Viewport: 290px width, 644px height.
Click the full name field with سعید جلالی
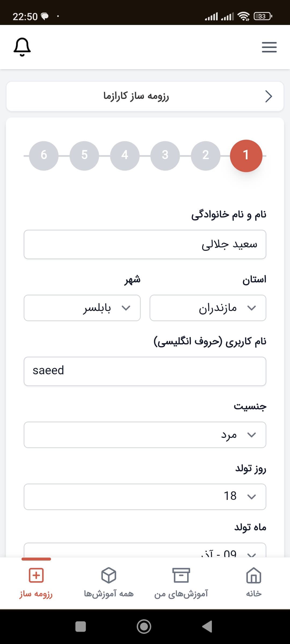click(x=145, y=244)
